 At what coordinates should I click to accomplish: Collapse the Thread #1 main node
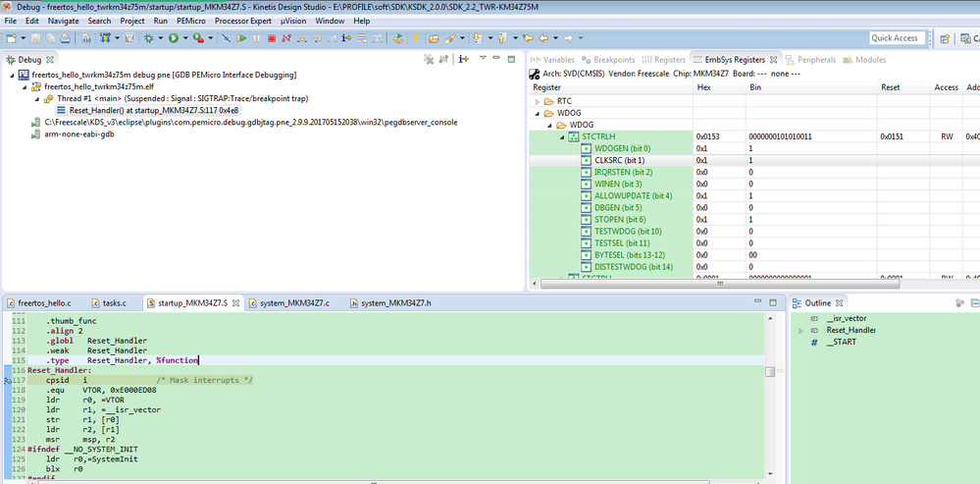tap(37, 99)
